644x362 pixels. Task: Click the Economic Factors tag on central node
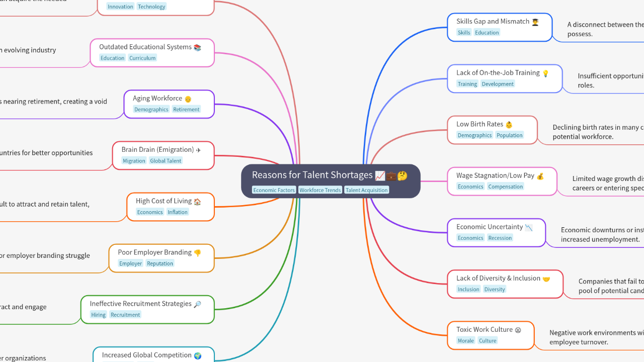point(274,190)
